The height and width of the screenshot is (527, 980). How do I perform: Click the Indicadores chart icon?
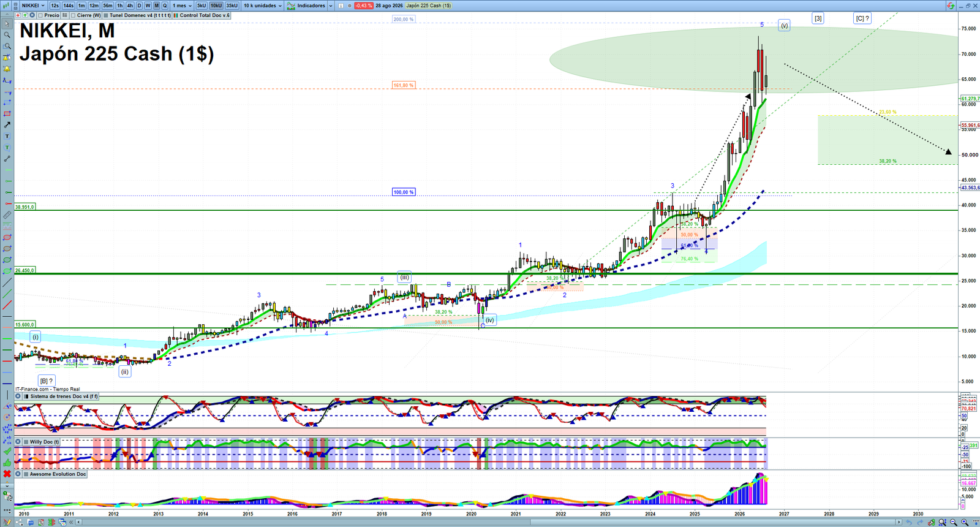pyautogui.click(x=291, y=6)
